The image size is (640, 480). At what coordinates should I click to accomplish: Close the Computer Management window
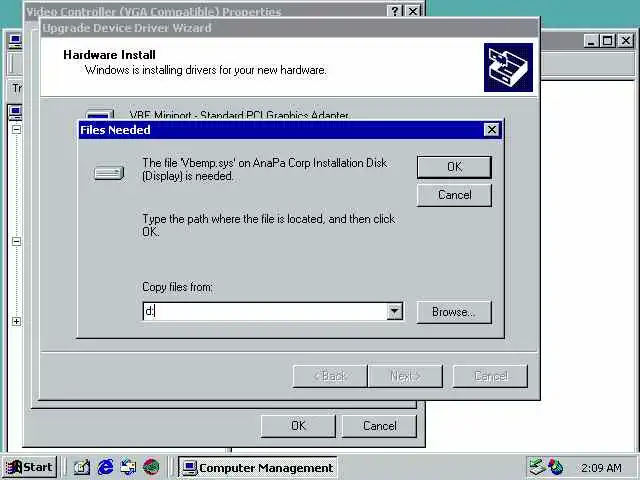pyautogui.click(x=625, y=41)
